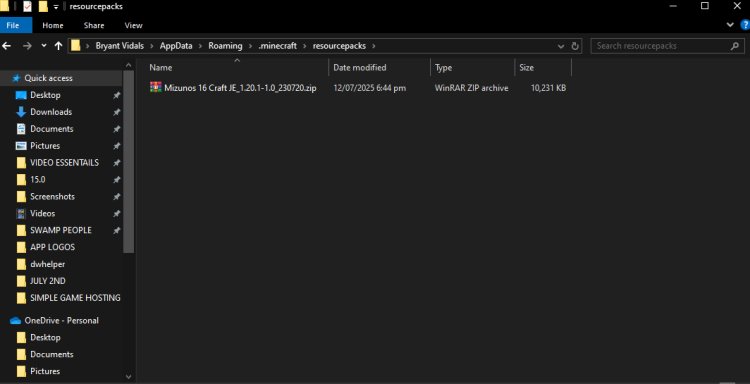Click the address bar folder icon

[76, 46]
